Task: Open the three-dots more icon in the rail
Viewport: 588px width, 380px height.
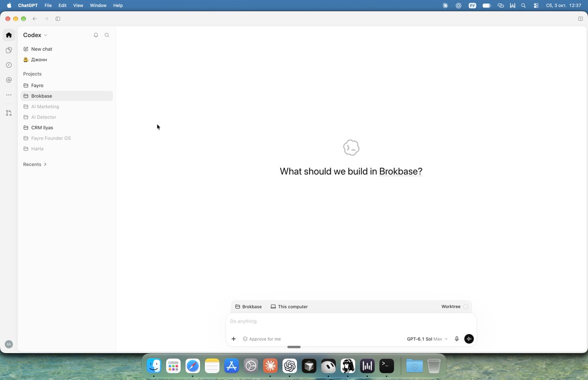Action: 9,95
